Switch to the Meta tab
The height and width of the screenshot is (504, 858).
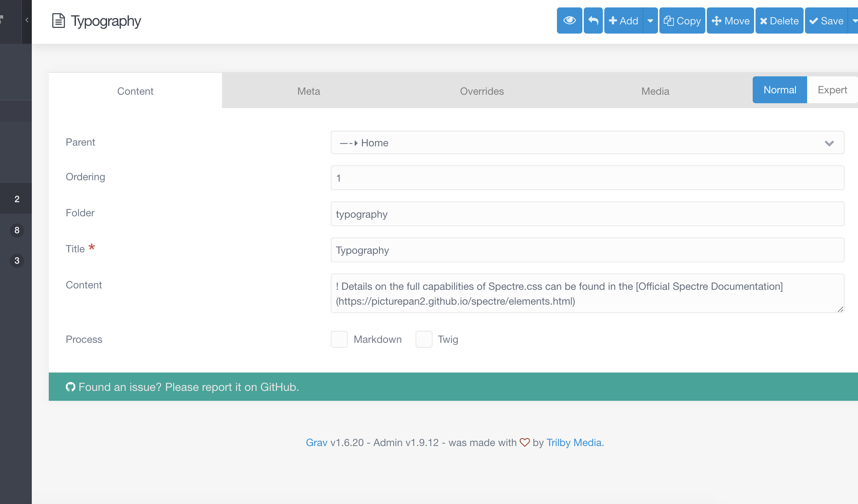(308, 91)
